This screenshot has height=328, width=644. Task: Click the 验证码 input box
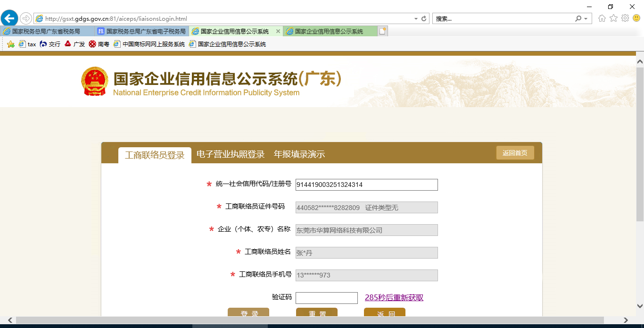click(x=327, y=298)
